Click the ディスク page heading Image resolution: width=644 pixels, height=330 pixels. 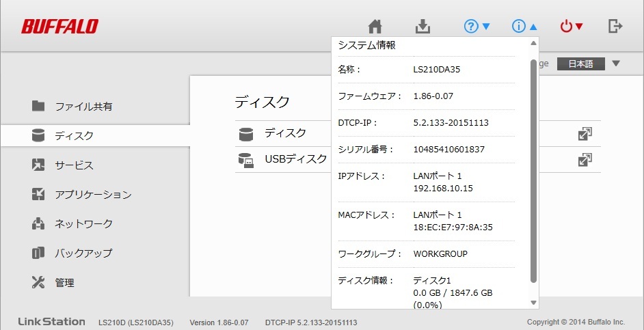click(263, 102)
